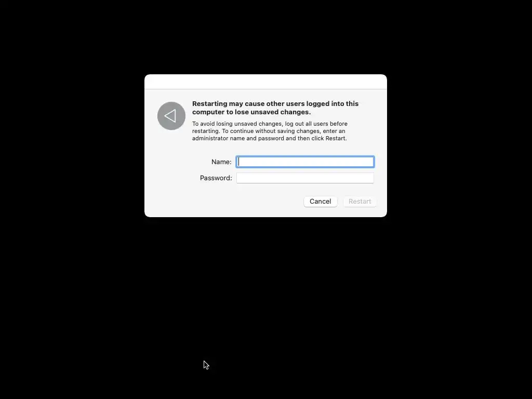Click the gray circular restart triangle icon
This screenshot has width=532, height=399.
171,116
